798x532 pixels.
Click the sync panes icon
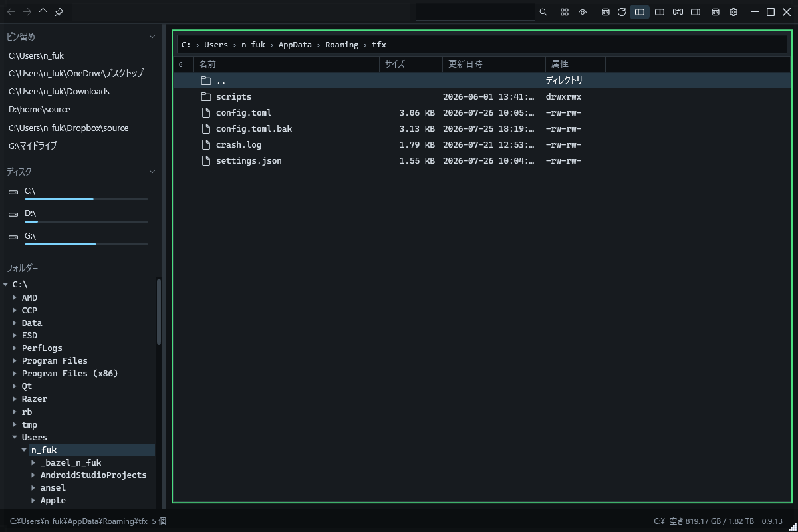pyautogui.click(x=678, y=12)
